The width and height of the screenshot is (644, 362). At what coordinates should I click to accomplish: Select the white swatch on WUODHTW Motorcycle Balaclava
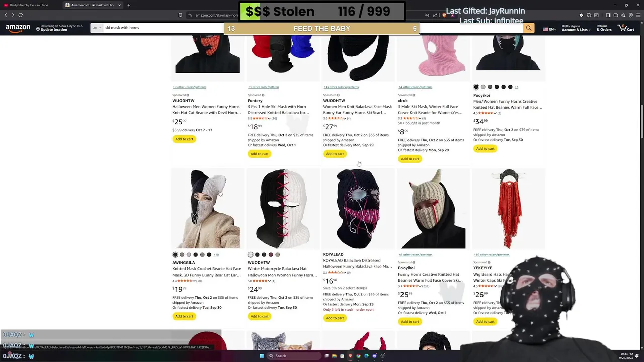[x=250, y=255]
